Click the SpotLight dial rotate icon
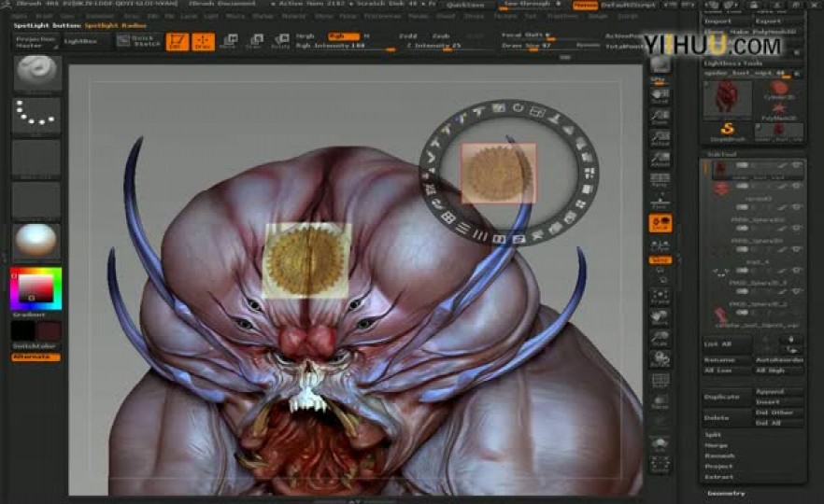 pyautogui.click(x=518, y=108)
